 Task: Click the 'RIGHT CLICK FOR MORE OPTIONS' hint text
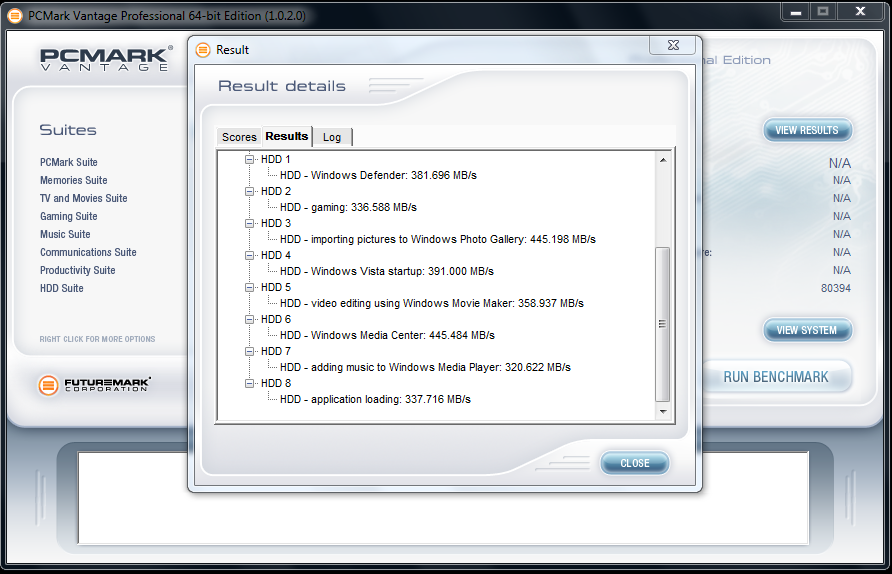[x=97, y=339]
